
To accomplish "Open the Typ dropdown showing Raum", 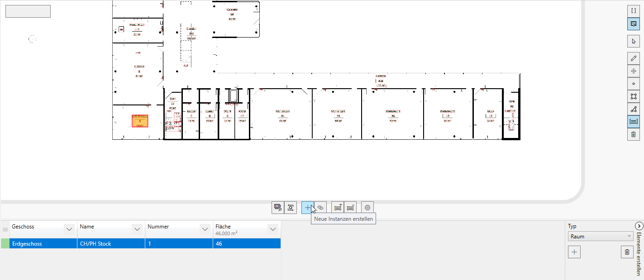I will click(x=601, y=236).
